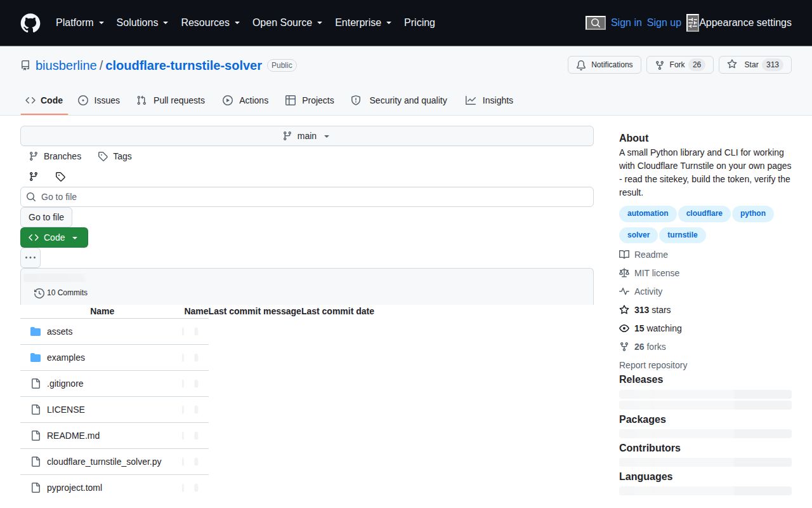Open the biusberline owner profile
This screenshot has height=508, width=812.
point(66,65)
